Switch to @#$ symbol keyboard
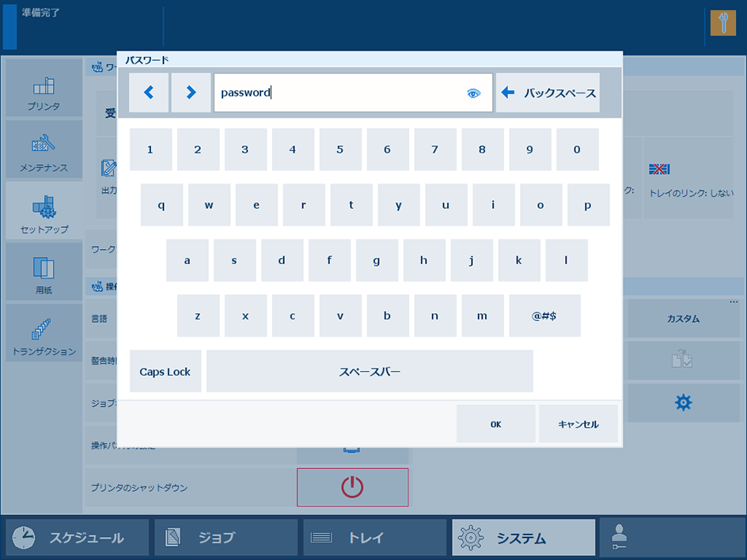This screenshot has width=747, height=560. [544, 316]
